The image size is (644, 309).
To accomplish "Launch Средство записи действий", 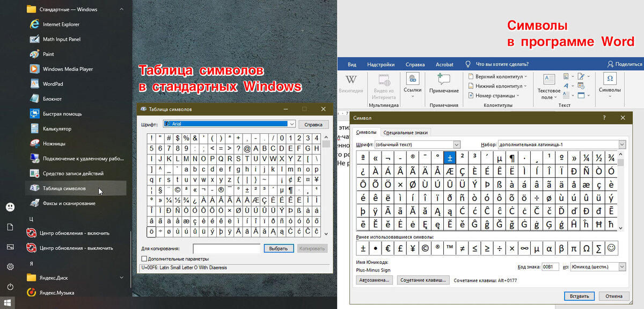I will click(75, 174).
